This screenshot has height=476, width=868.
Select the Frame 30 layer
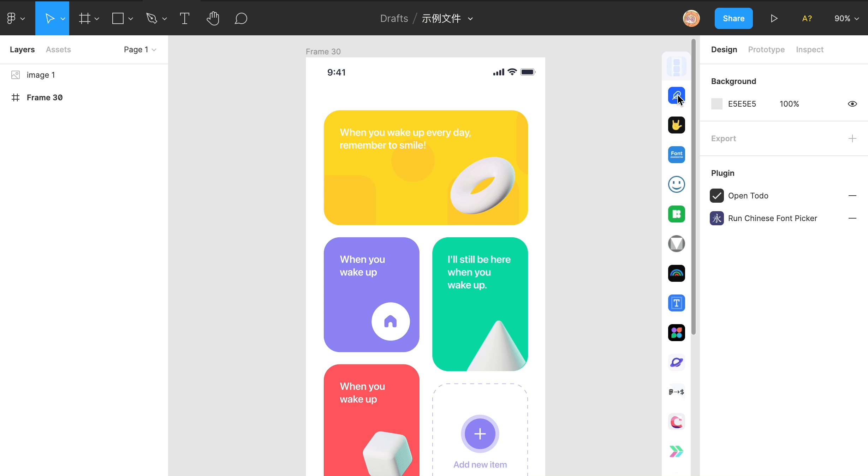(44, 97)
